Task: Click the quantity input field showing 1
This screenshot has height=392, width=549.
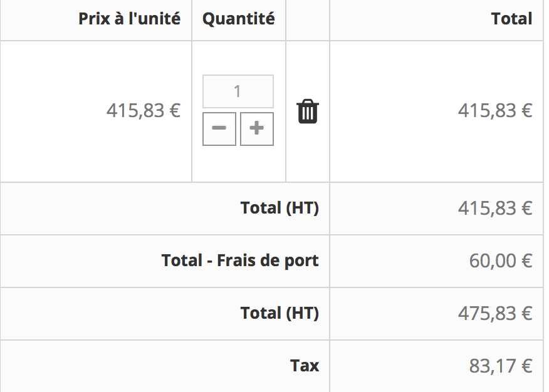Action: click(x=238, y=91)
